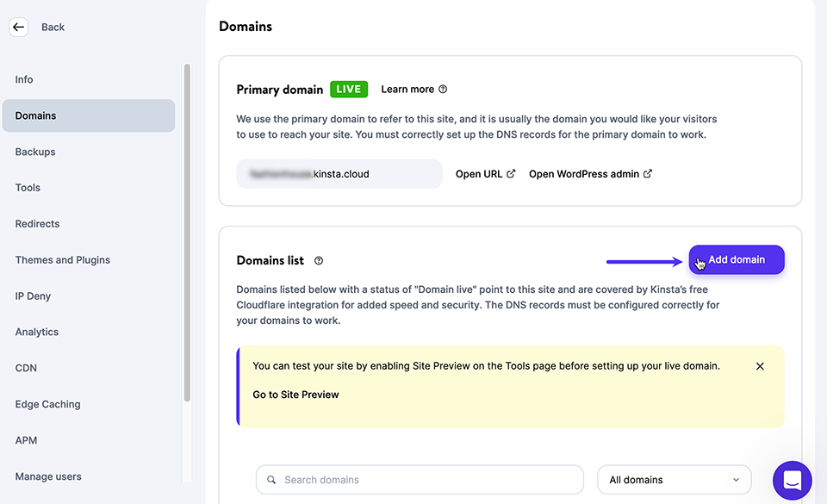827x504 pixels.
Task: Follow the Go to Site Preview link
Action: (x=295, y=395)
